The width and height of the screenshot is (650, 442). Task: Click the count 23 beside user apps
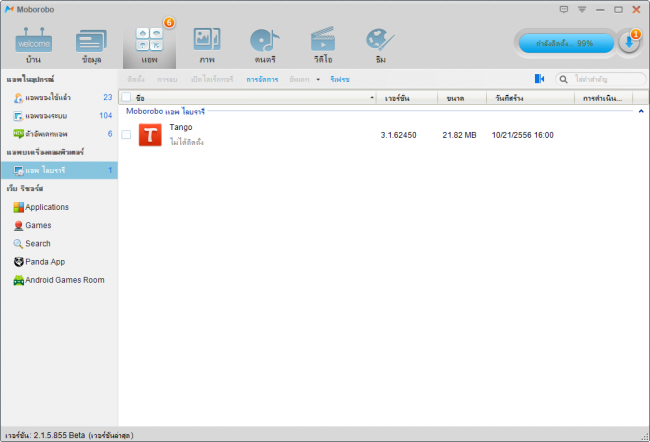pyautogui.click(x=108, y=97)
